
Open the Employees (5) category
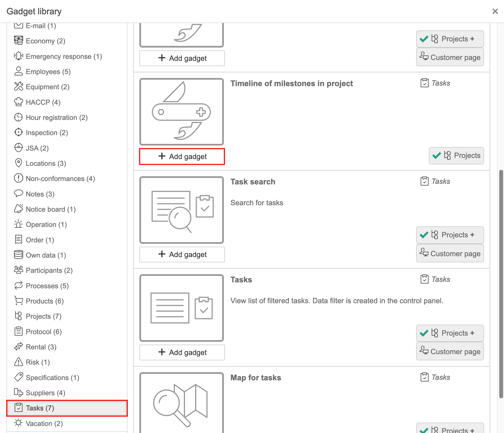coord(48,72)
